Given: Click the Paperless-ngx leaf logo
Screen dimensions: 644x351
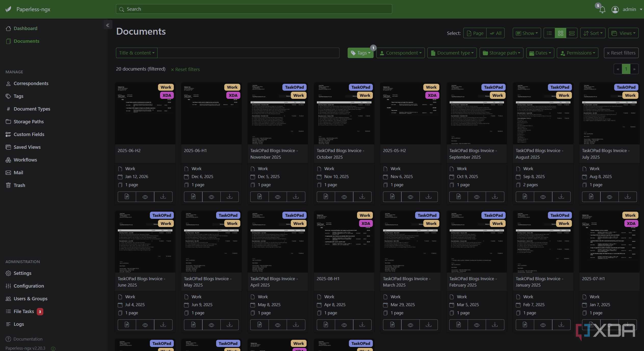Looking at the screenshot, I should click(8, 9).
